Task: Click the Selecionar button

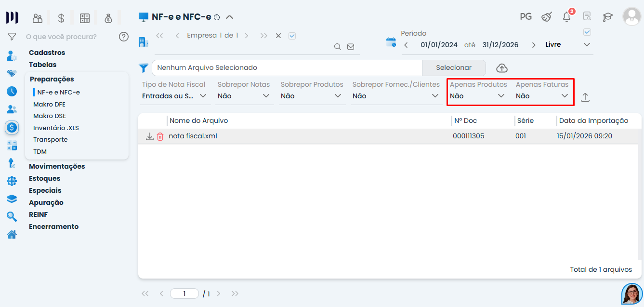Action: [454, 68]
